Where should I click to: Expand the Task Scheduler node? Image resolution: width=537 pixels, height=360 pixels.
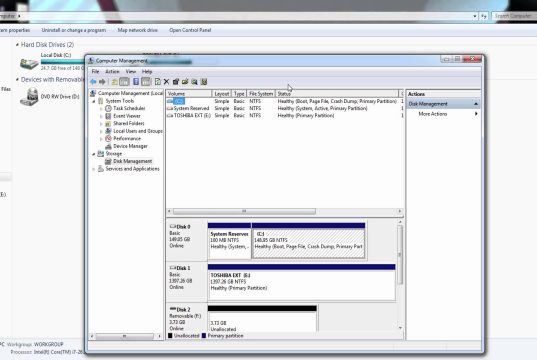coord(101,108)
